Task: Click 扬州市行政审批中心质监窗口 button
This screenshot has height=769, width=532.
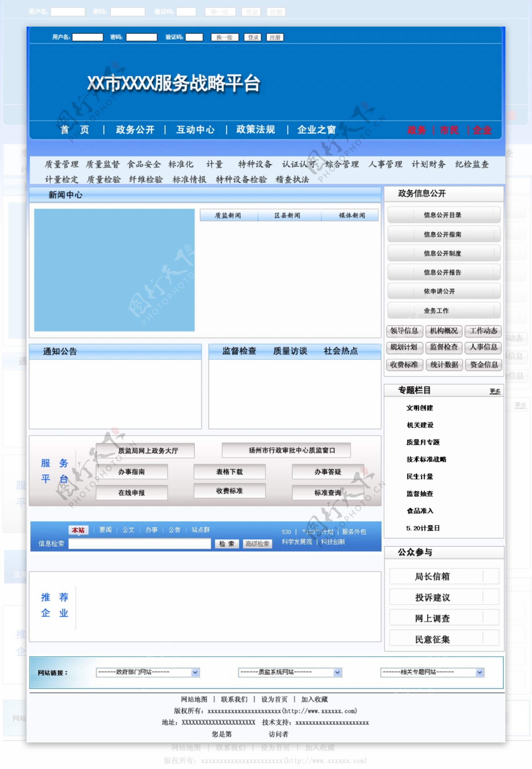Action: point(286,450)
